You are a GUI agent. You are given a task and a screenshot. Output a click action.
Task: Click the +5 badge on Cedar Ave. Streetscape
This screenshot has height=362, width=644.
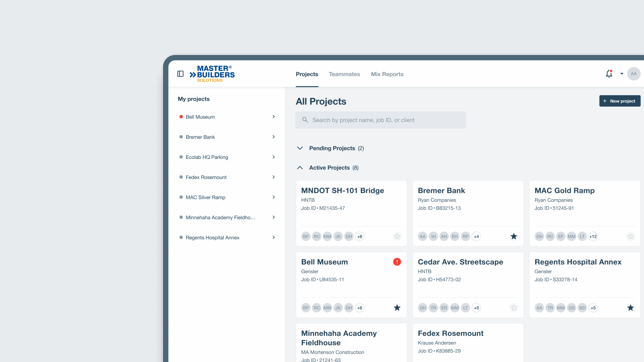point(476,308)
